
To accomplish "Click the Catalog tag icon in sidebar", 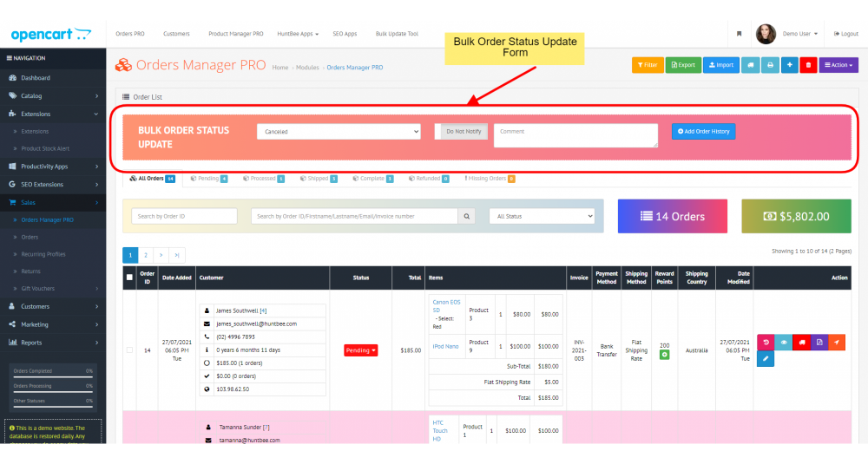I will 12,95.
